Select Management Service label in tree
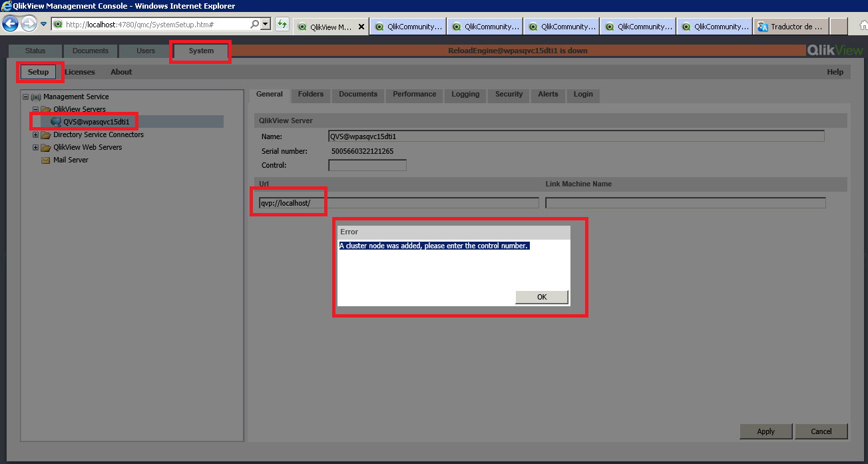868x464 pixels. 76,97
